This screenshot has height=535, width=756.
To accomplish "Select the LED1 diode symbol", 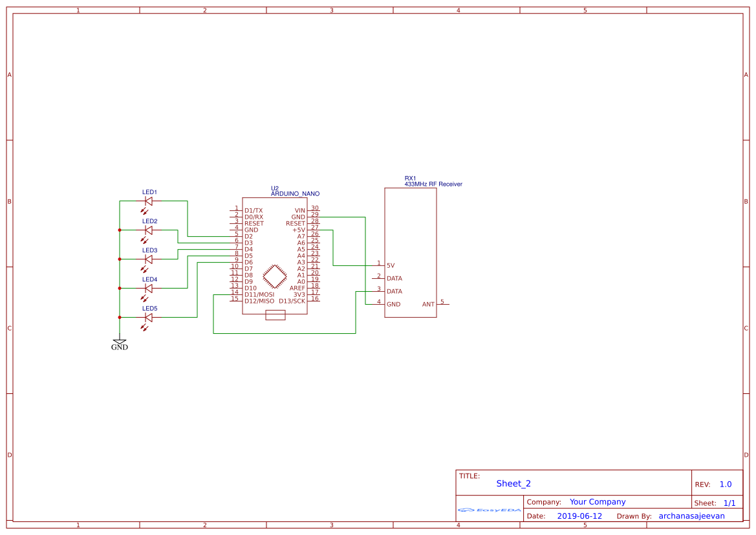I will click(x=147, y=201).
